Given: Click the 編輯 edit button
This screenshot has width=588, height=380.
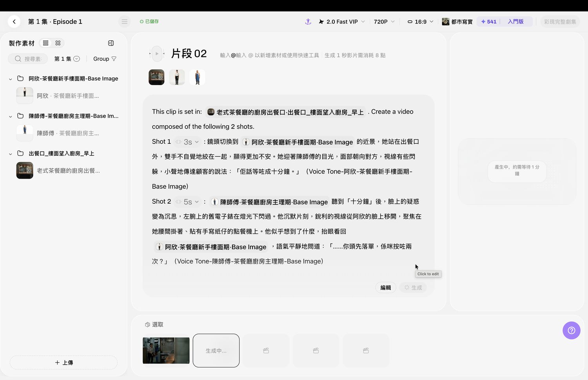Looking at the screenshot, I should (x=386, y=288).
